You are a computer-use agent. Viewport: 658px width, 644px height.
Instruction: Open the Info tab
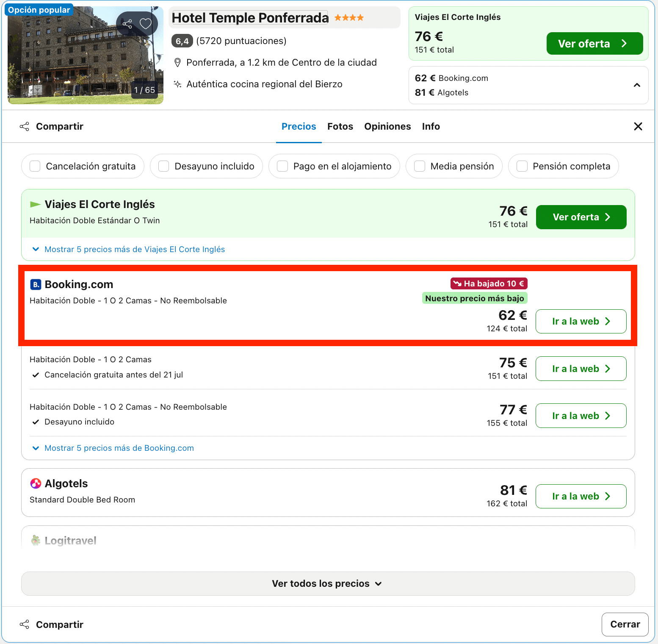(x=431, y=126)
